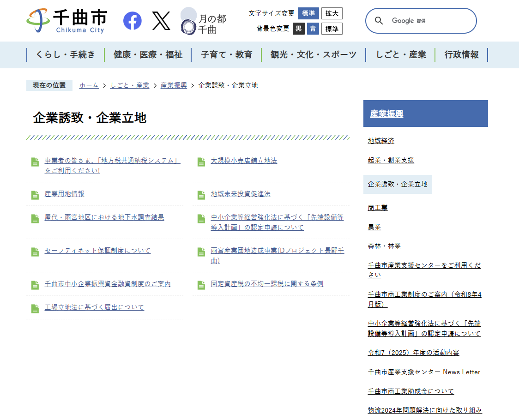This screenshot has width=519, height=420.
Task: Go to ホーム in the breadcrumb
Action: click(x=89, y=85)
